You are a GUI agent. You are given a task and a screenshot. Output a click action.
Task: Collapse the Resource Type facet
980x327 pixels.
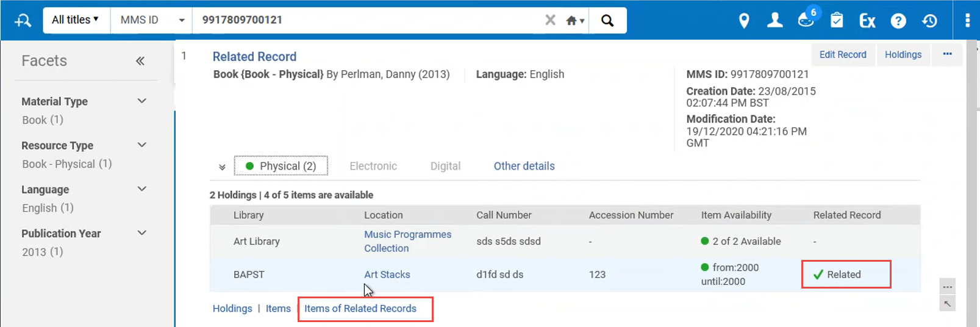point(142,145)
